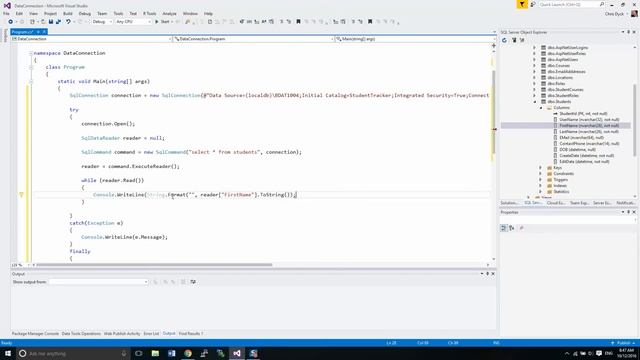
Task: Click the Comment selection toolbar icon
Action: coord(281,22)
